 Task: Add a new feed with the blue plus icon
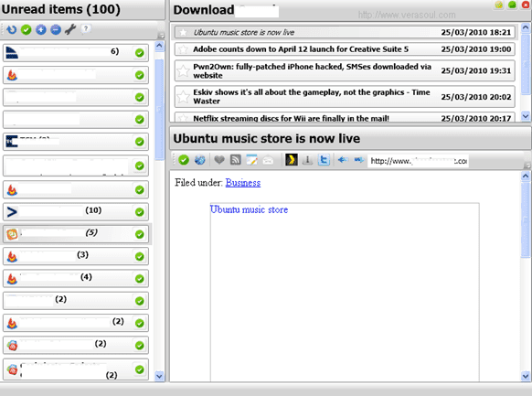tap(41, 30)
